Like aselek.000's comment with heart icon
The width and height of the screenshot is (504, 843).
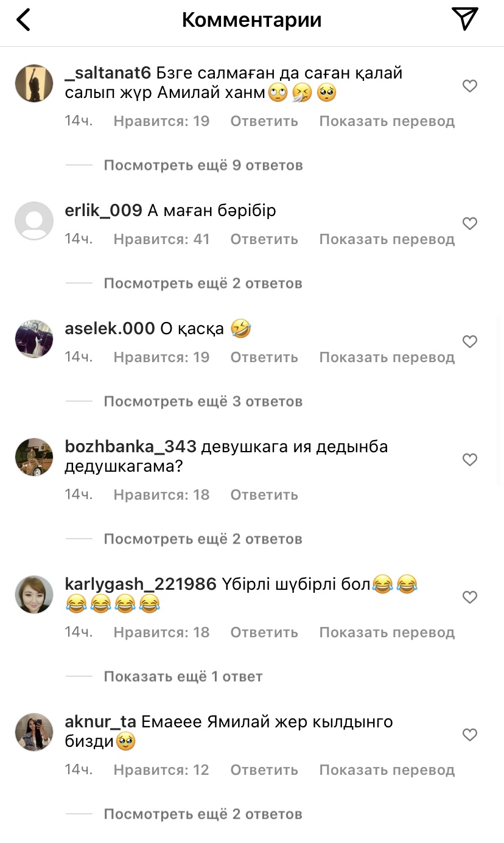pyautogui.click(x=470, y=342)
